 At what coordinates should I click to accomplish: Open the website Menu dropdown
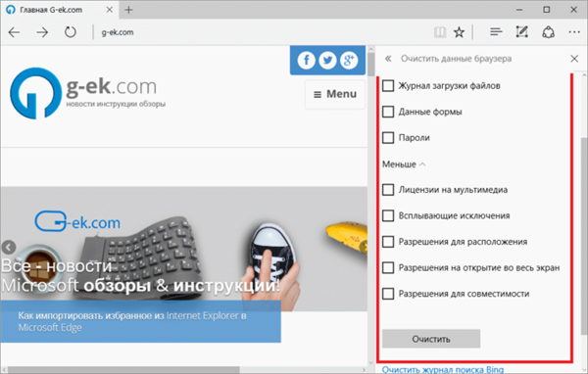[335, 94]
